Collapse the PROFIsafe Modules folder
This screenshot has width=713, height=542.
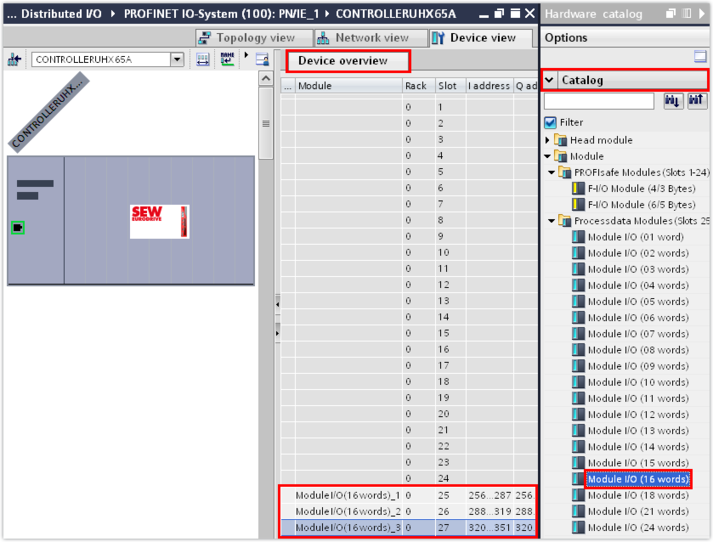click(x=554, y=172)
